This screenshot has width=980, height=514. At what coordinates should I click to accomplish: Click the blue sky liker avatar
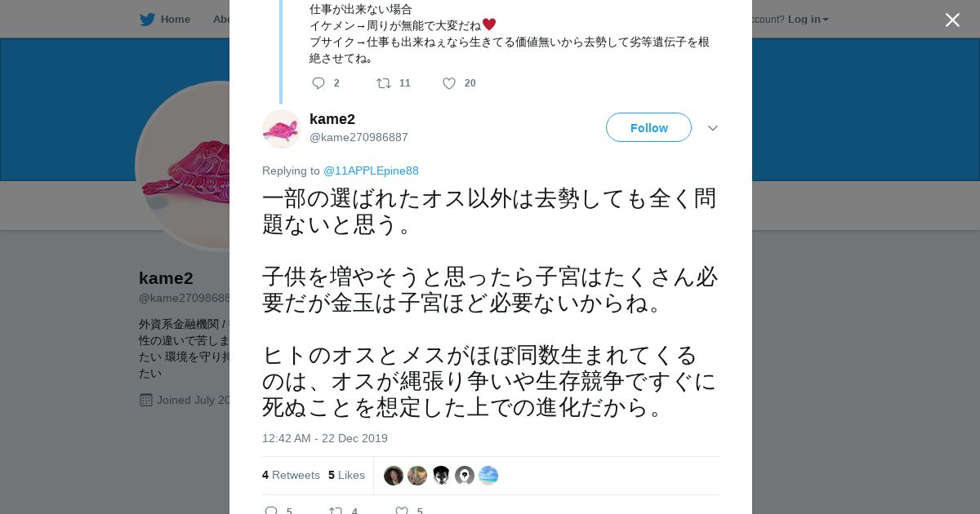[488, 476]
